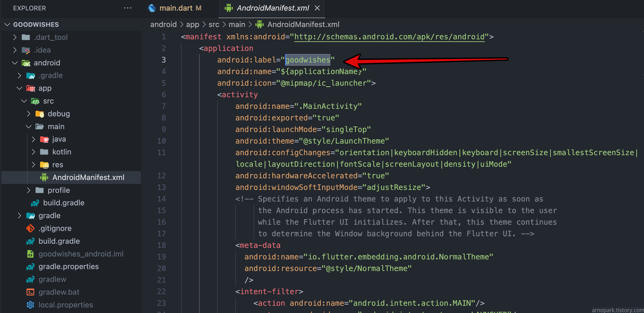Click the Dart icon on main.dart tab
This screenshot has width=644, height=313.
[152, 8]
